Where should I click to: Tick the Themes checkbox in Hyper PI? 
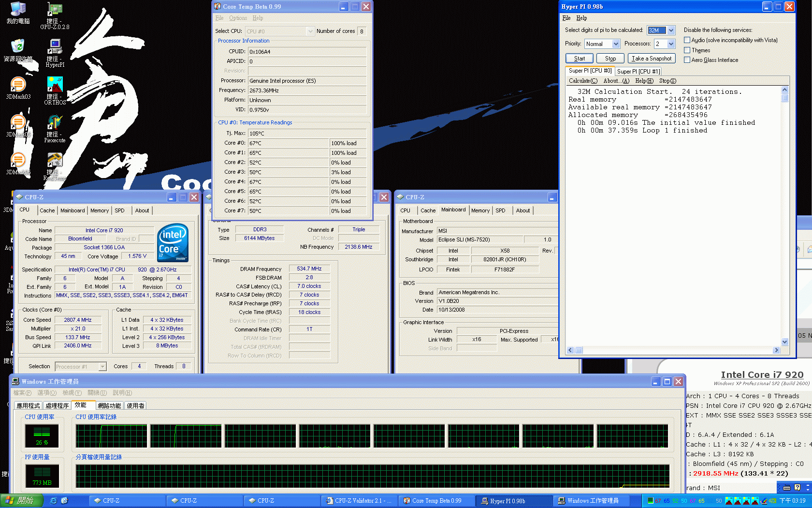pyautogui.click(x=687, y=50)
